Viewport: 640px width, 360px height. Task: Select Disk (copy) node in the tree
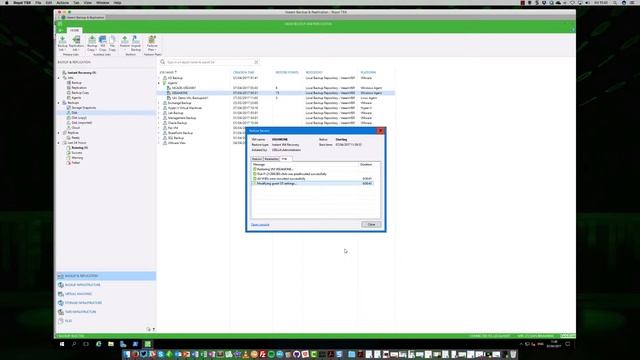(x=79, y=118)
